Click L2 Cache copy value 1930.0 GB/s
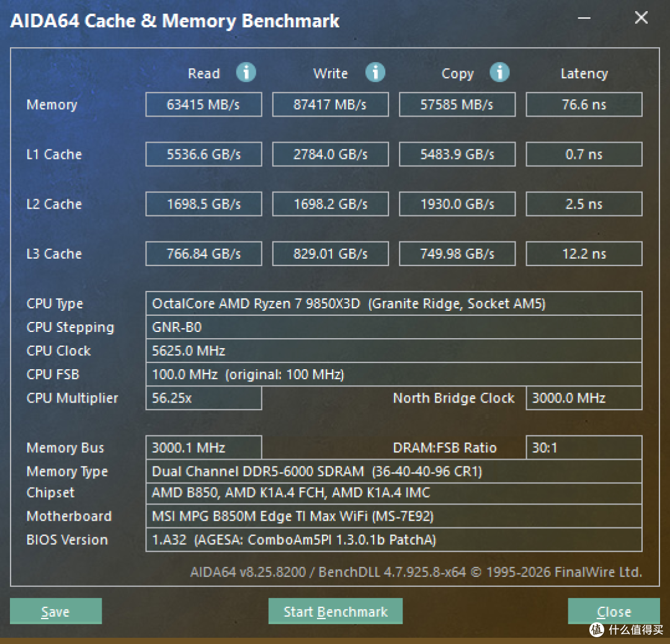The image size is (670, 644). (457, 204)
